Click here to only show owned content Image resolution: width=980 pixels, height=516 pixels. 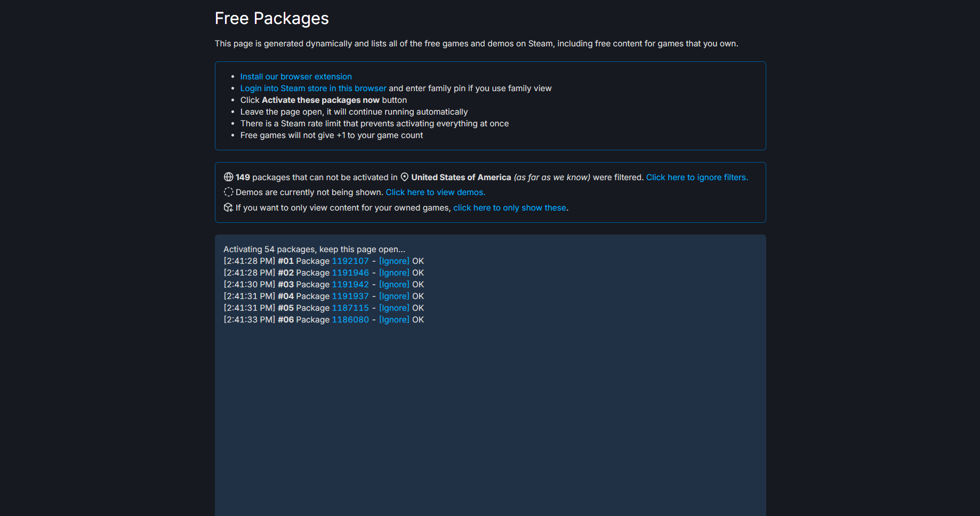tap(509, 208)
